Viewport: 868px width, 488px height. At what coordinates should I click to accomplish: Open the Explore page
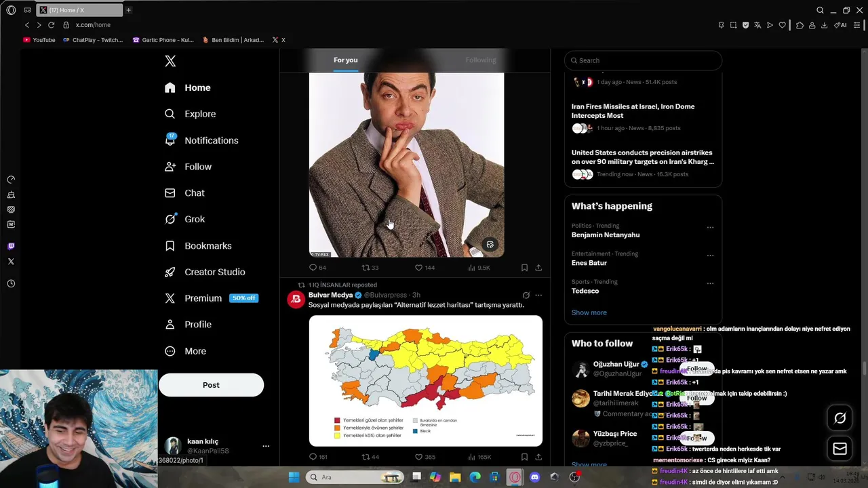(191, 114)
